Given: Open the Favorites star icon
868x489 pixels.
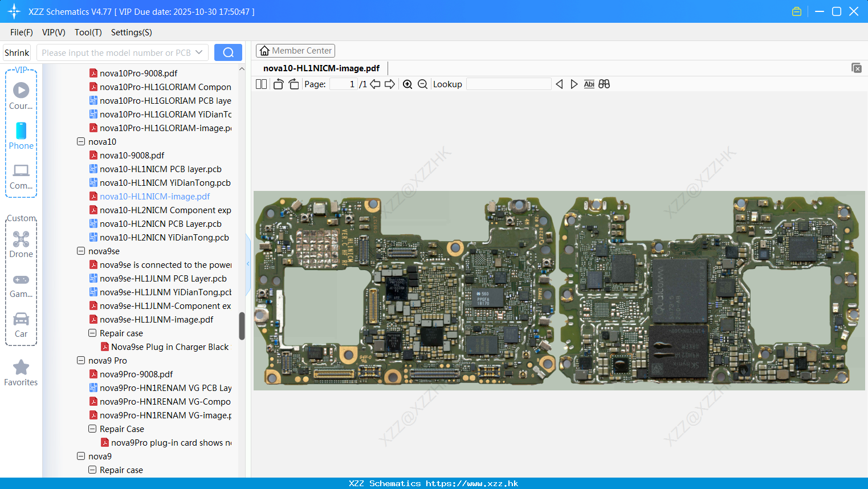Looking at the screenshot, I should [21, 373].
